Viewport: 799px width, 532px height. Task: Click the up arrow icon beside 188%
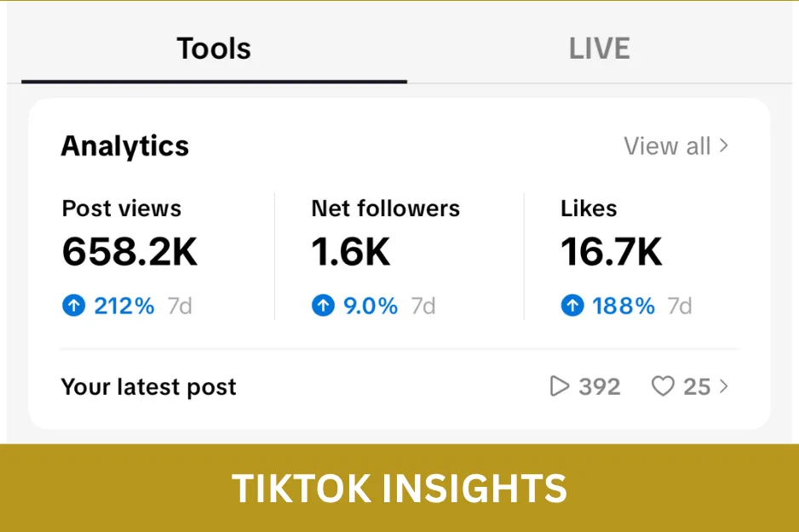[x=572, y=306]
